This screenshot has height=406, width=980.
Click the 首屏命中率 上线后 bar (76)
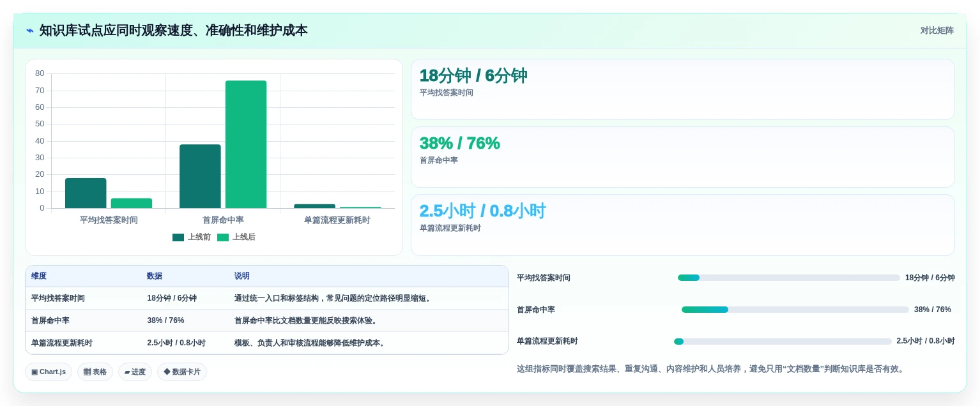[246, 144]
